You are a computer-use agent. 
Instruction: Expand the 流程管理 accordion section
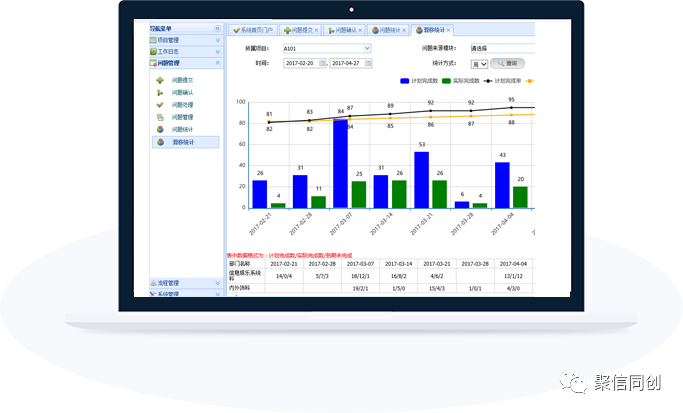218,283
